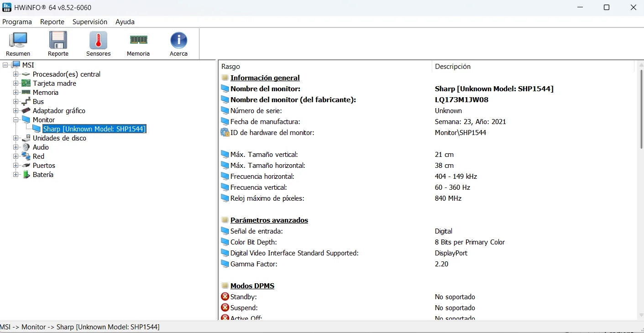This screenshot has width=644, height=333.
Task: Select the Nombre del monitor row
Action: pyautogui.click(x=427, y=88)
